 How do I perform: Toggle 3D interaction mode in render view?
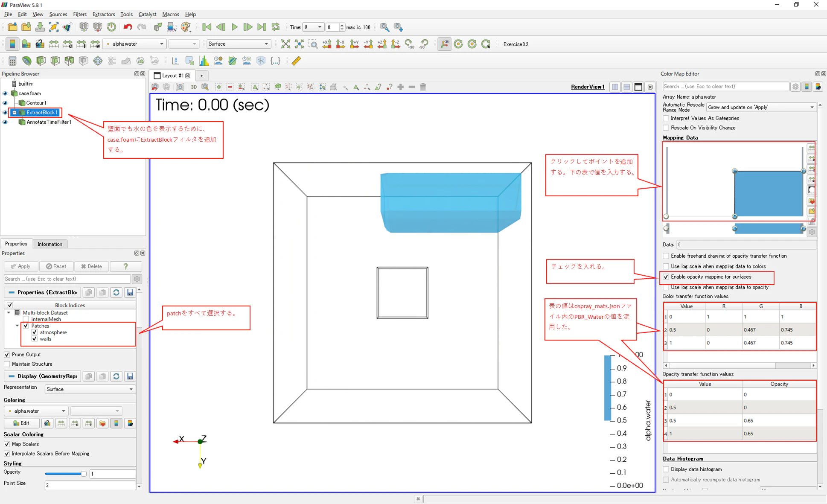pos(194,87)
